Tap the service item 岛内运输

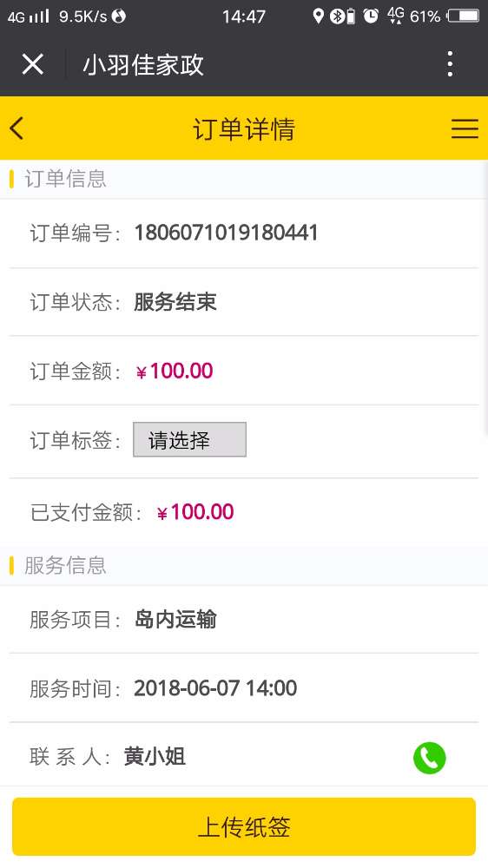175,620
